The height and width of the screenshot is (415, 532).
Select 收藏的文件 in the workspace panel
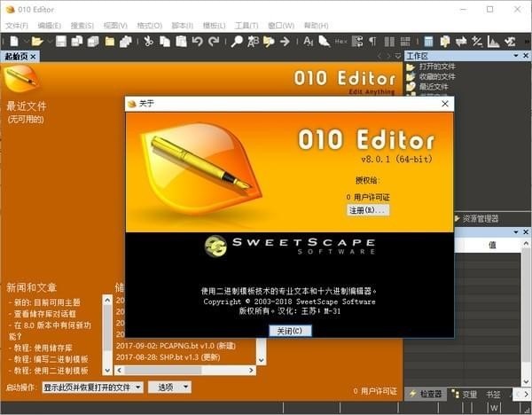click(x=437, y=76)
